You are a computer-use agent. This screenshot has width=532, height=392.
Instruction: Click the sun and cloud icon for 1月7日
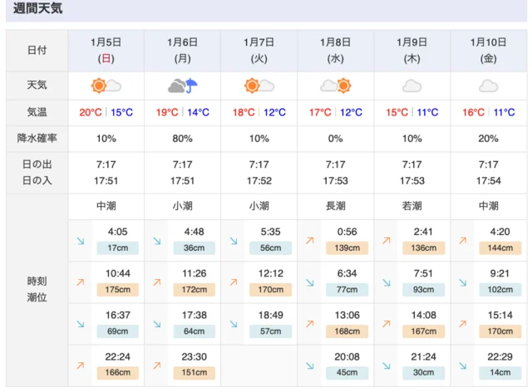pos(259,86)
